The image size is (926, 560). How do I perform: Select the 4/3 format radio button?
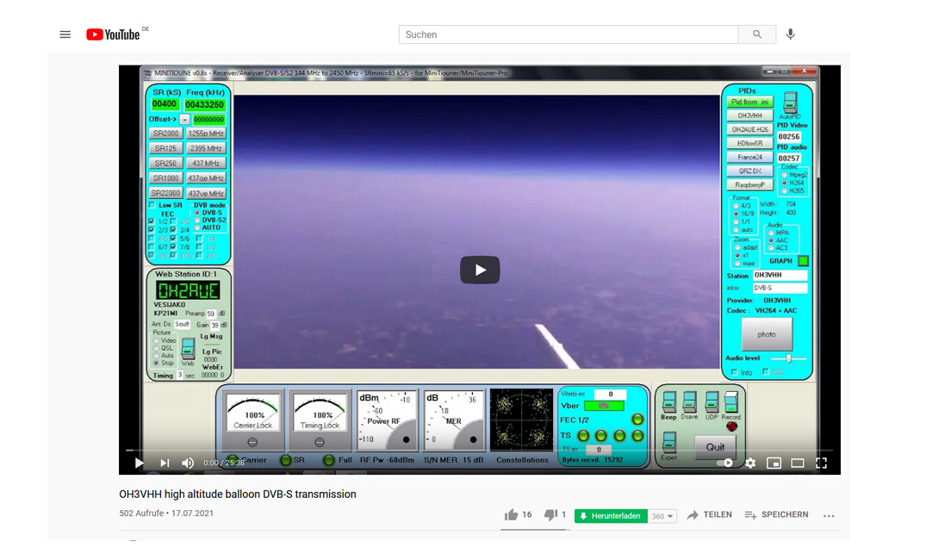point(736,206)
